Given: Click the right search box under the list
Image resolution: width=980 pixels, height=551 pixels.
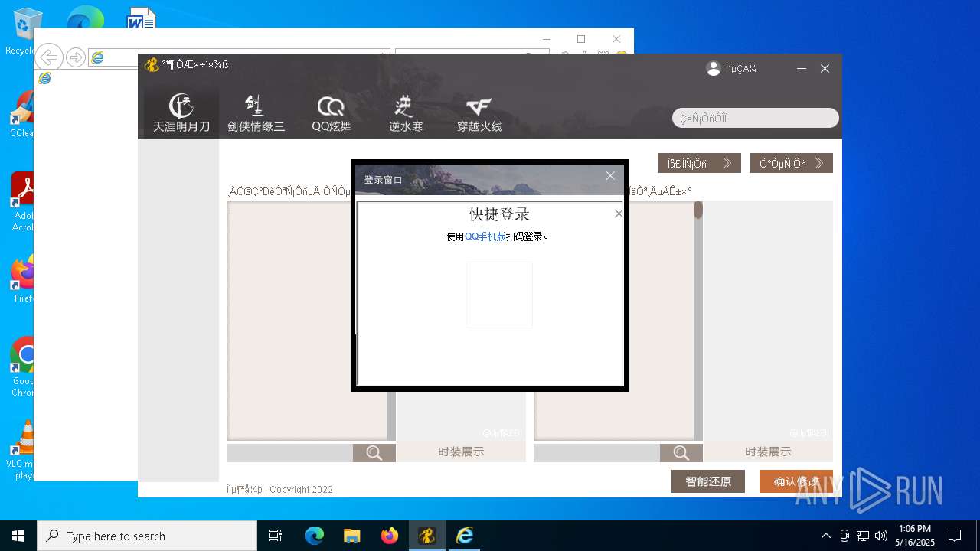Looking at the screenshot, I should point(596,453).
